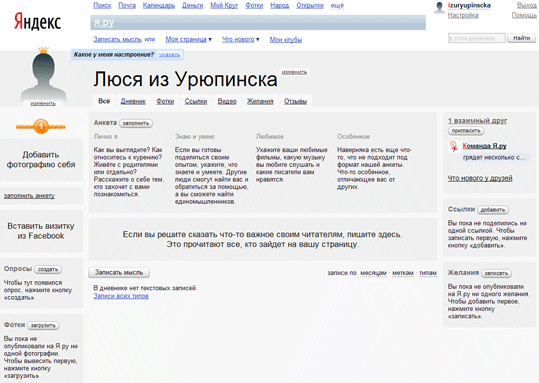Open Что нового у друзей link
The height and width of the screenshot is (383, 539).
(x=480, y=178)
